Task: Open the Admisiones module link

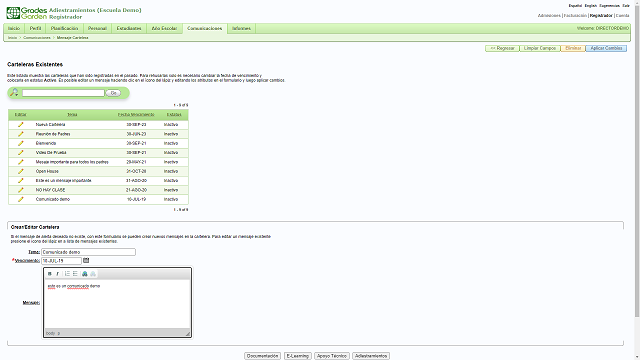Action: coord(549,16)
